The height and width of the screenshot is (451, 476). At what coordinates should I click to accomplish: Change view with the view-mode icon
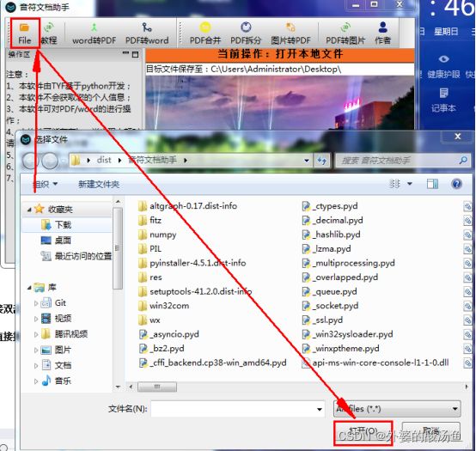[x=394, y=184]
